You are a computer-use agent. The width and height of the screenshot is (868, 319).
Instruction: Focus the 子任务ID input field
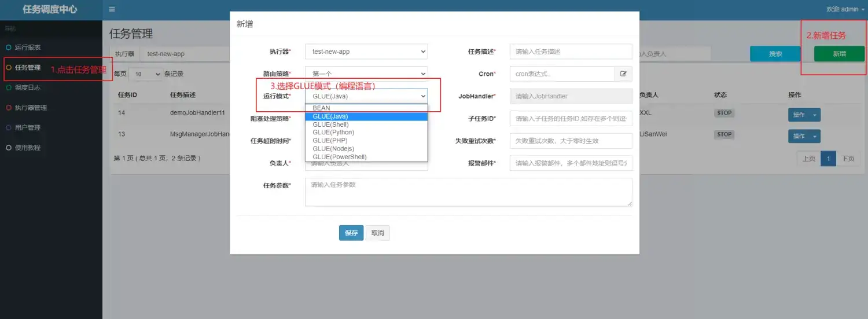tap(571, 119)
